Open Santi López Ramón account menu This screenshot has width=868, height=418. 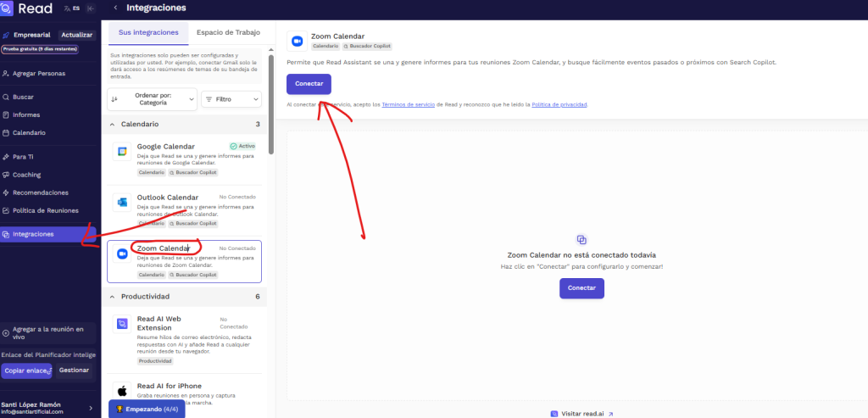(48, 408)
